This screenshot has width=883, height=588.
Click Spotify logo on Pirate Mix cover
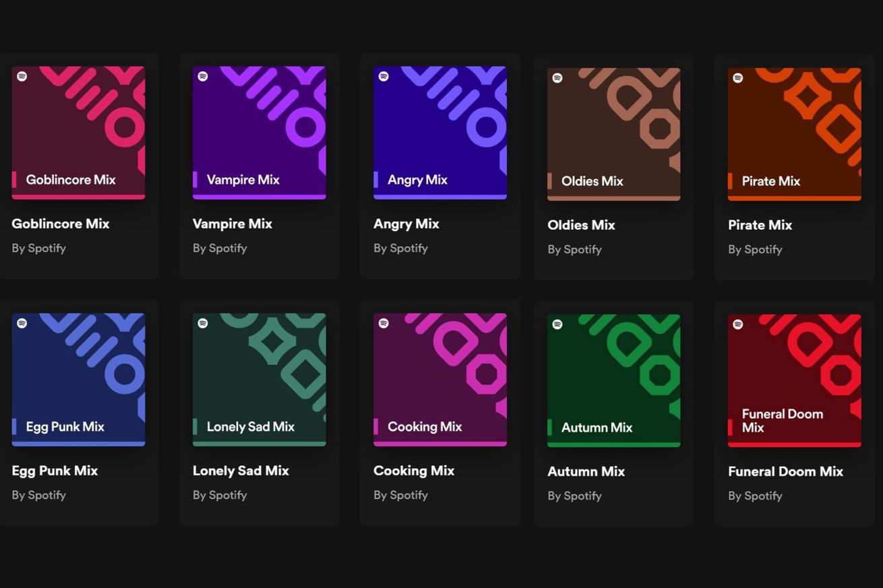[x=738, y=77]
